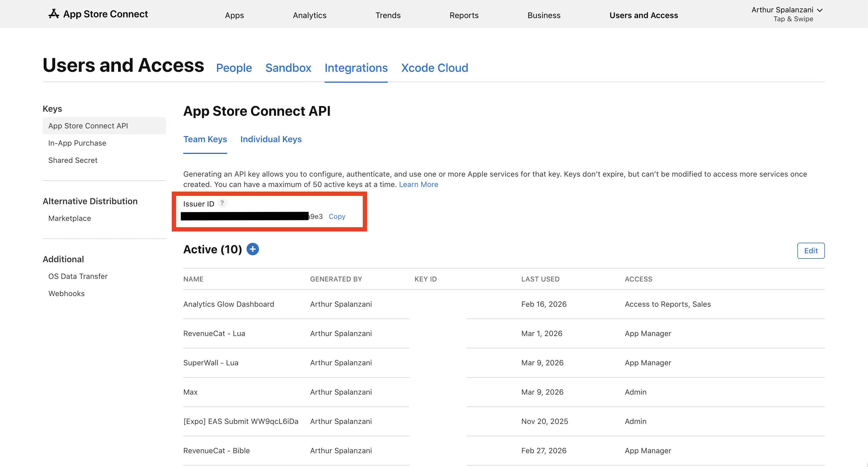Open Webhooks in sidebar

tap(66, 293)
